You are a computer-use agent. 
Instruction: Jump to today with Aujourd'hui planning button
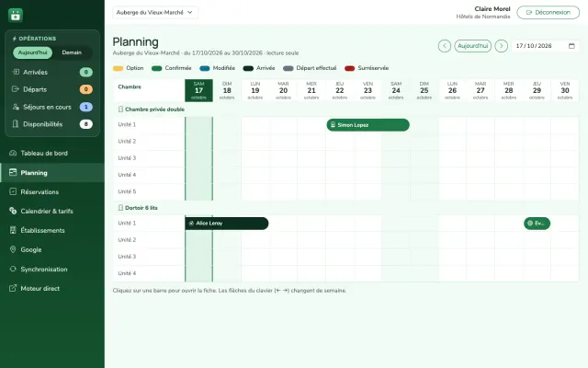(x=473, y=46)
